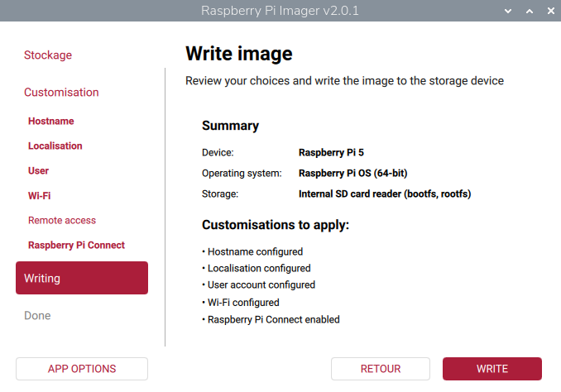The width and height of the screenshot is (561, 392).
Task: Click the Raspberry Pi OS (64-bit) text
Action: [x=352, y=174]
